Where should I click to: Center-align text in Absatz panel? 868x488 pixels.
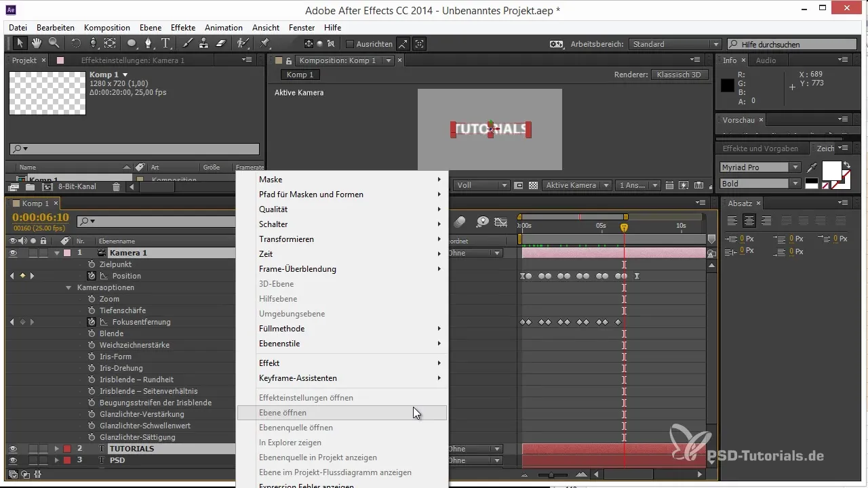pos(749,221)
